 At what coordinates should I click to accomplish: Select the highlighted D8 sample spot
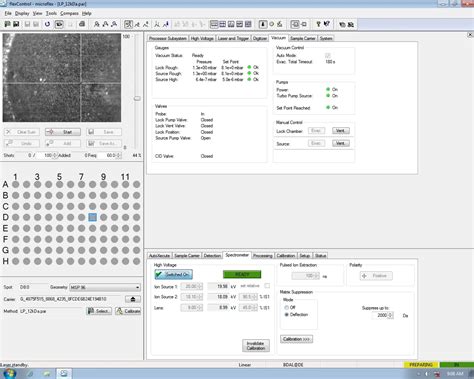coord(93,217)
